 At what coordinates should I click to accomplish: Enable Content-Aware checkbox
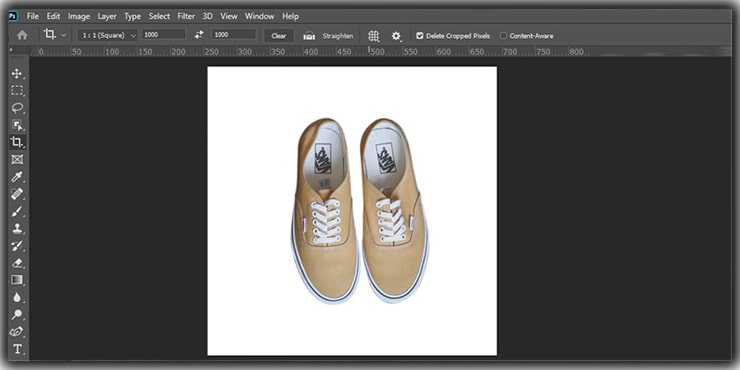(503, 36)
